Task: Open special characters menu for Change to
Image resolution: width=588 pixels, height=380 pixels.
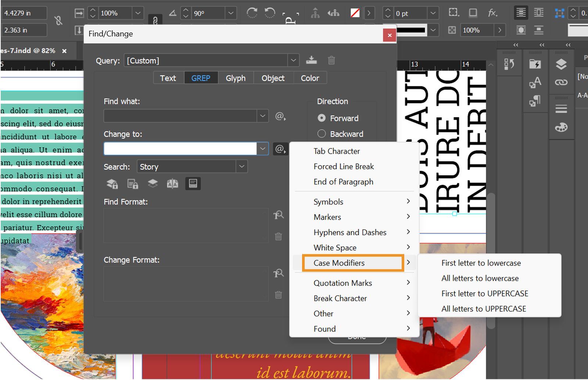Action: point(280,149)
